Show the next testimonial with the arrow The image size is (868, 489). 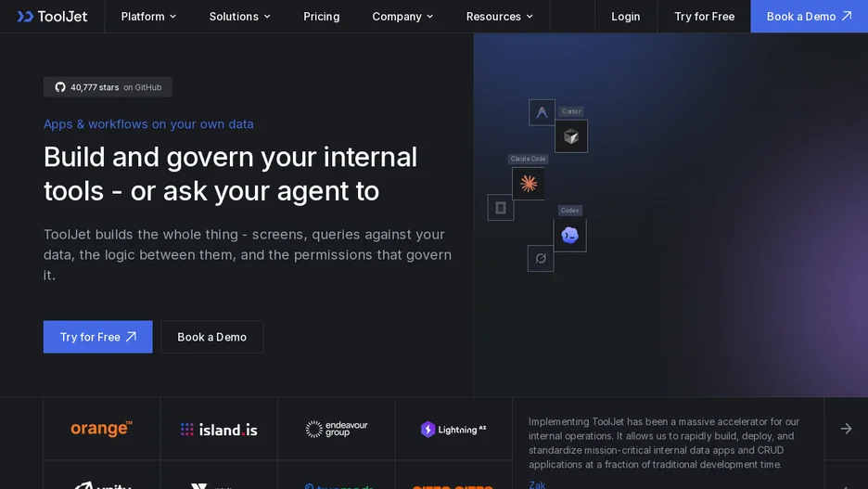(846, 429)
